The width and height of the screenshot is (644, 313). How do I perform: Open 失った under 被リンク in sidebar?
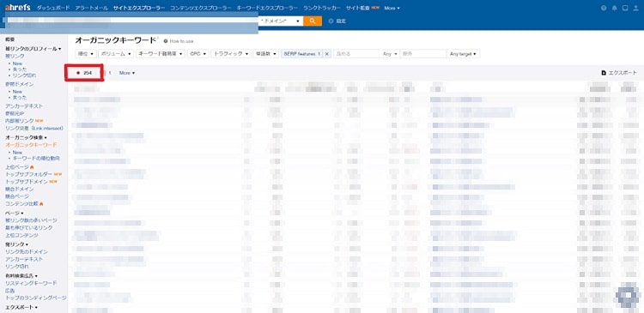pyautogui.click(x=19, y=69)
